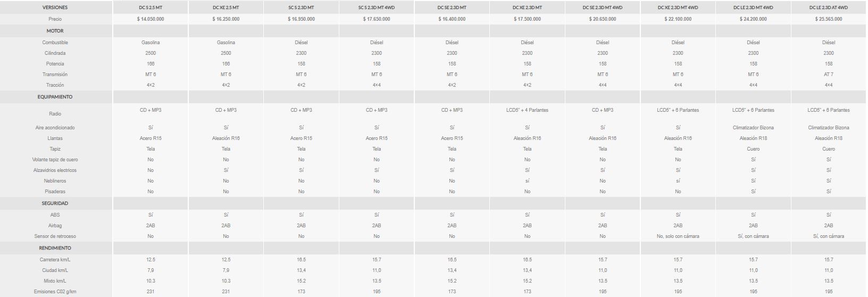Click the $ 14.050.000 price cell

[x=151, y=19]
